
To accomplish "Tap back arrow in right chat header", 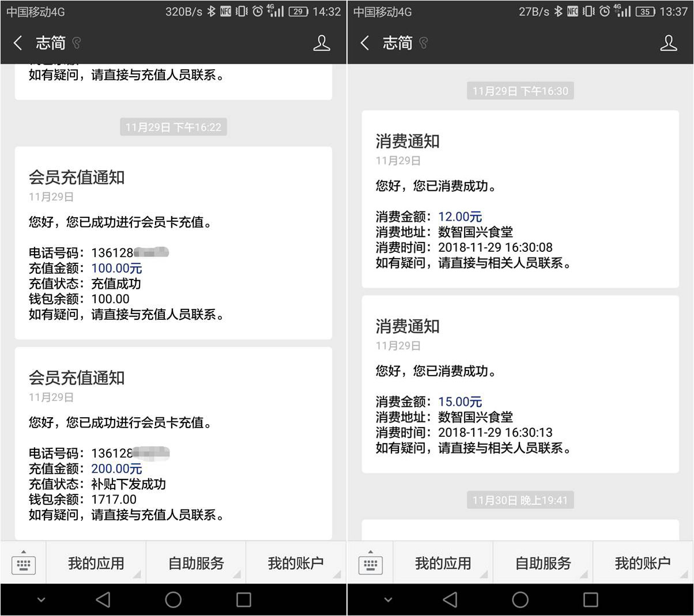I will click(x=365, y=43).
